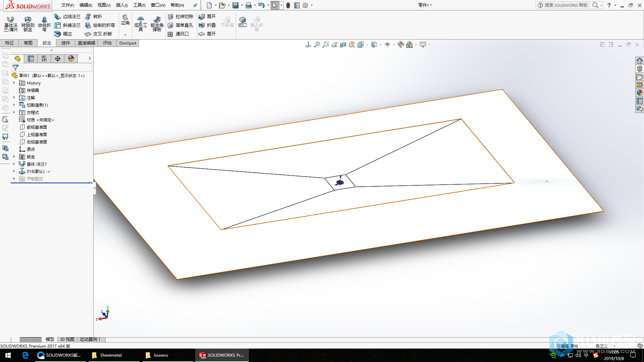Screen dimensions: 644x362
Task: Click Flatten (展开) at bottom of ribbon
Action: coord(207,34)
